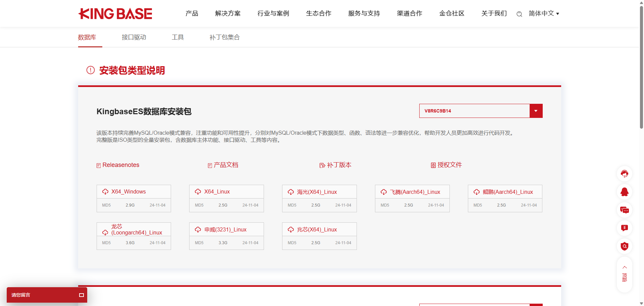Click the warning icon beside 安装包类型说明
Viewport: 644px width, 306px height.
pos(91,70)
